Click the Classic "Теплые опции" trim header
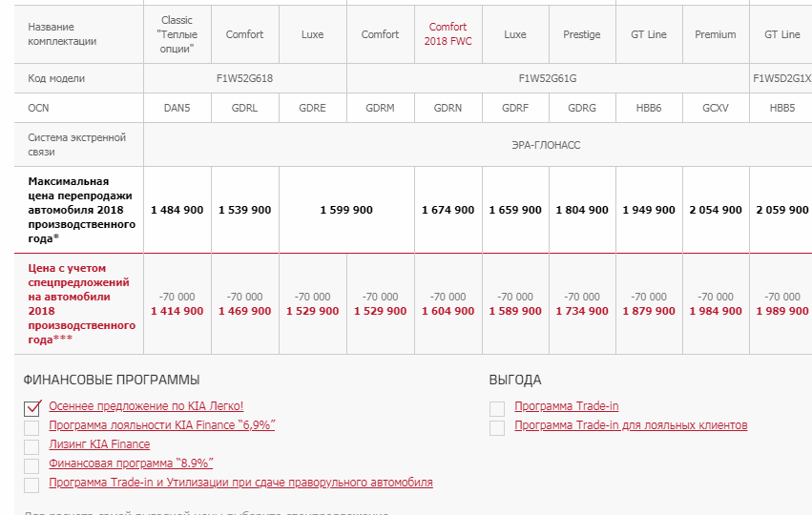Image resolution: width=812 pixels, height=515 pixels. pyautogui.click(x=177, y=34)
